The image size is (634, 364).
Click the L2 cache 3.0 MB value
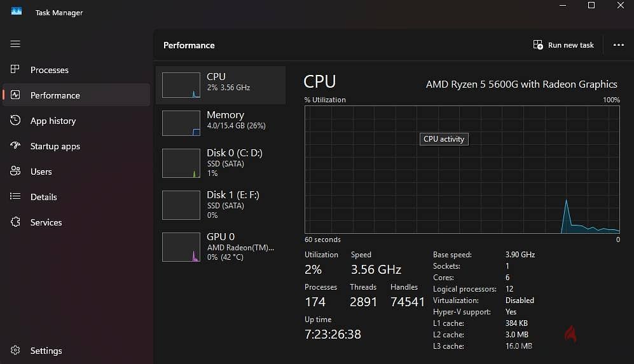coord(517,335)
